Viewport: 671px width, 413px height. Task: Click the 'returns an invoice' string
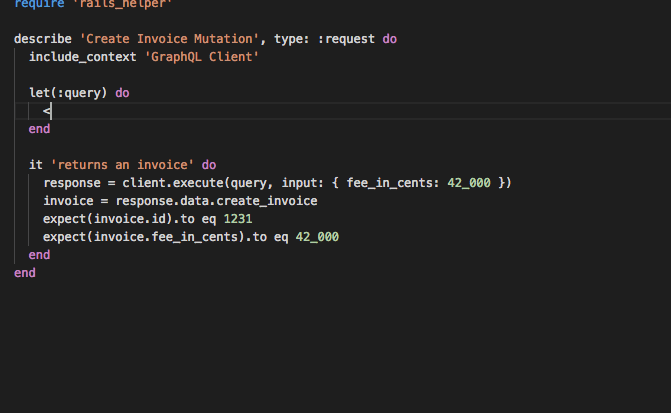[122, 165]
